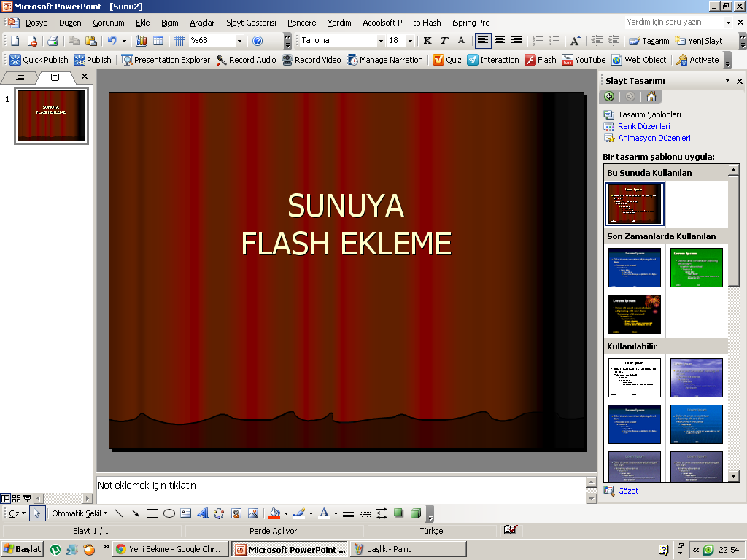Apply the green design template thumbnail
747x560 pixels.
tap(696, 268)
